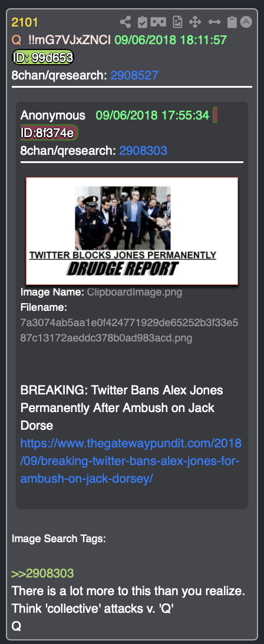The height and width of the screenshot is (644, 264).
Task: Collapse the post with the circled up-arrow
Action: [x=246, y=22]
